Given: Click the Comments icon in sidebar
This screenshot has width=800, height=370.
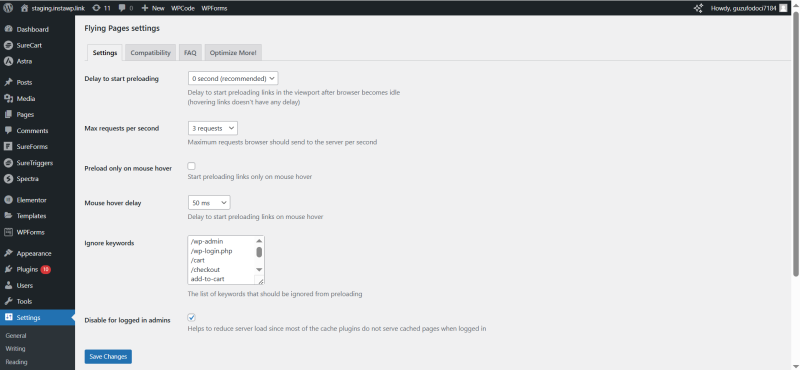Looking at the screenshot, I should point(8,131).
